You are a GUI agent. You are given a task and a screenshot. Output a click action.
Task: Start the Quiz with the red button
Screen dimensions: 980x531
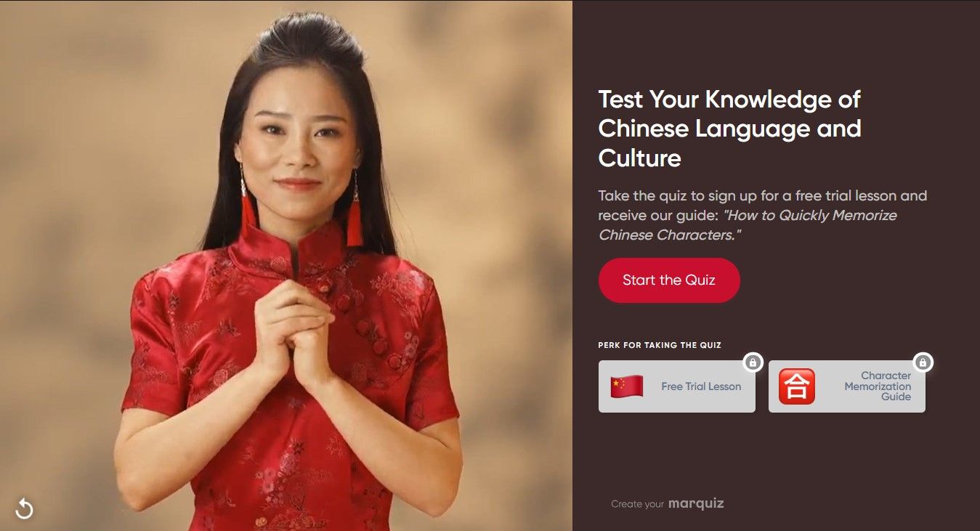click(x=669, y=280)
